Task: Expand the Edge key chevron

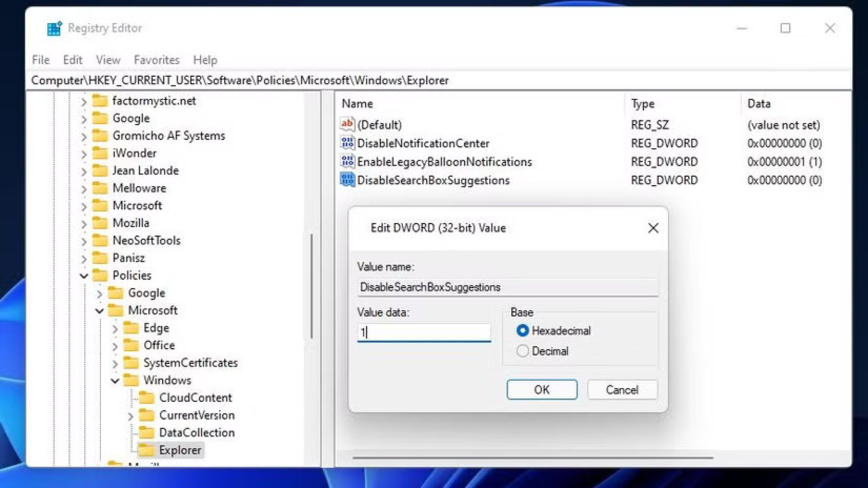Action: click(115, 328)
